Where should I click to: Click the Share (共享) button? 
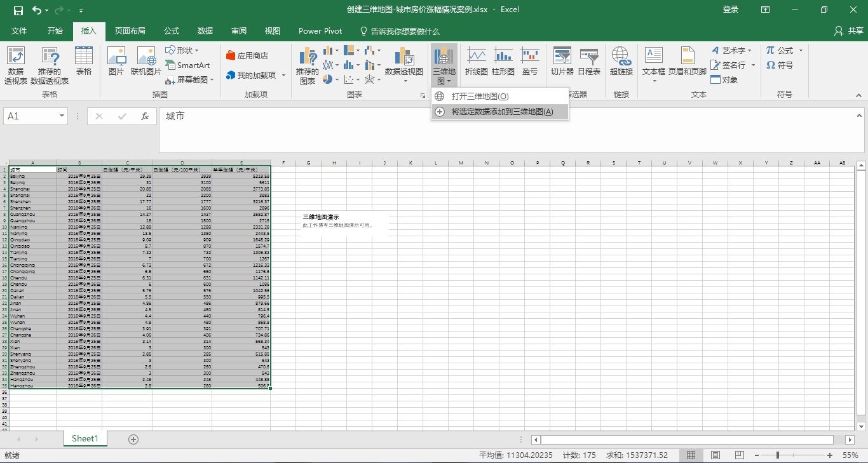point(849,30)
